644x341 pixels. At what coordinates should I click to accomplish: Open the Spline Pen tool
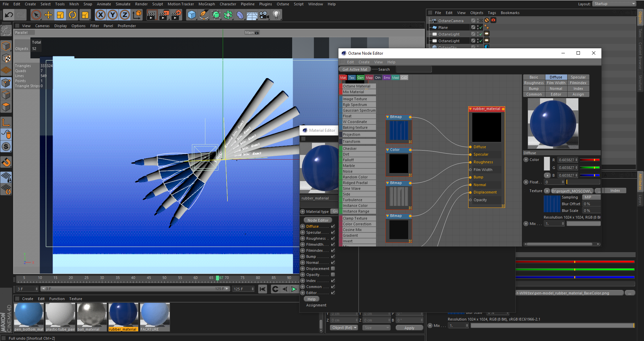coord(204,15)
